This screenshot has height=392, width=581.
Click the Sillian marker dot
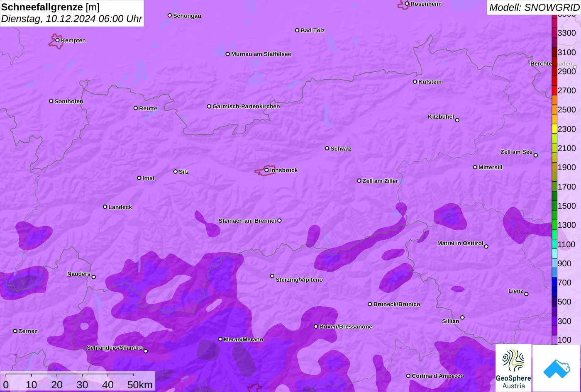pos(462,318)
